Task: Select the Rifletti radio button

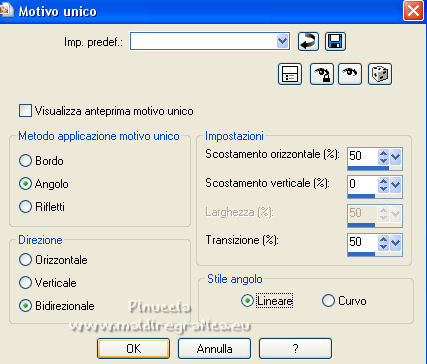Action: click(25, 207)
